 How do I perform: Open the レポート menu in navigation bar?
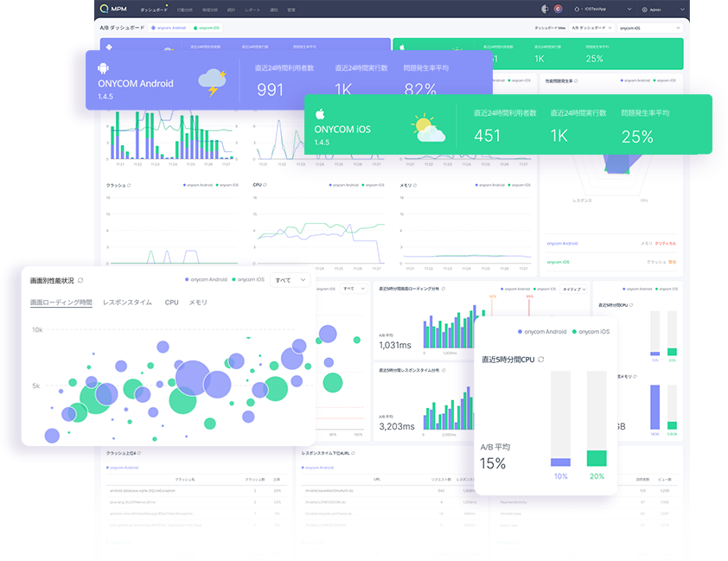[x=252, y=10]
